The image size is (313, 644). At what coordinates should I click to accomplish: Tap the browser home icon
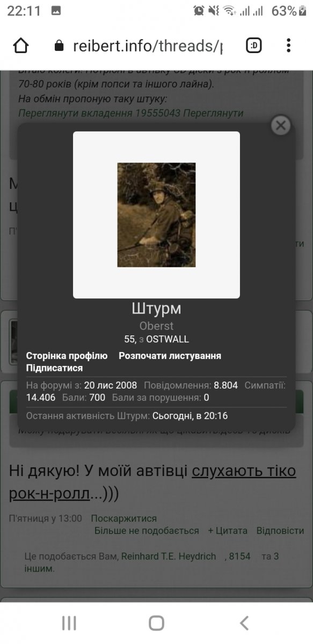[20, 46]
